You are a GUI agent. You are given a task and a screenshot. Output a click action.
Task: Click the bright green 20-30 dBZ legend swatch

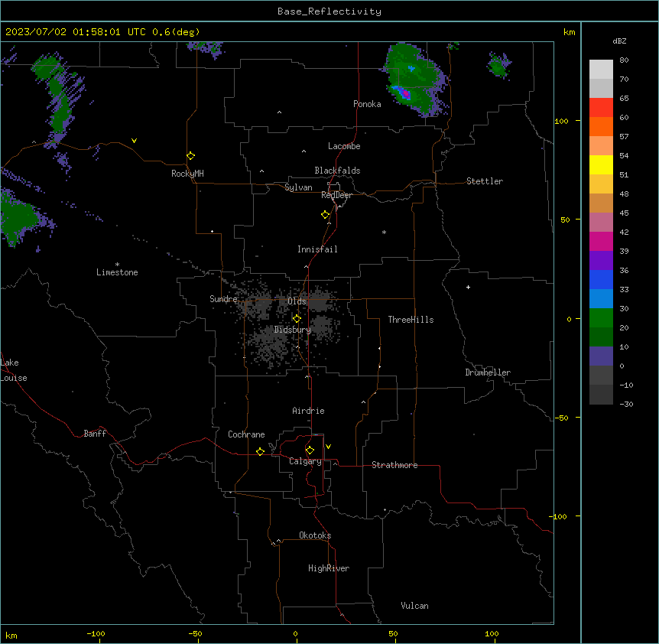(x=601, y=318)
